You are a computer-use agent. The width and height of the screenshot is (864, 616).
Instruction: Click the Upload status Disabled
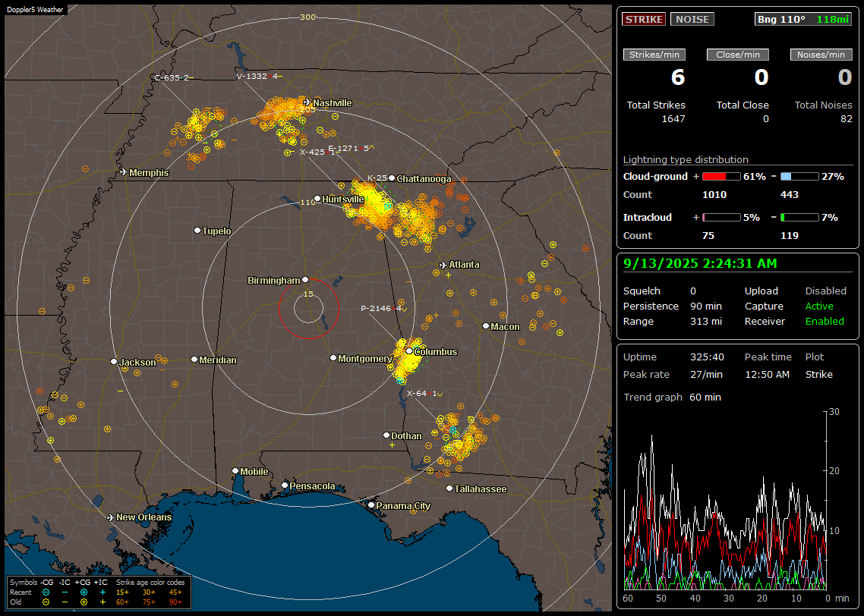click(x=825, y=291)
